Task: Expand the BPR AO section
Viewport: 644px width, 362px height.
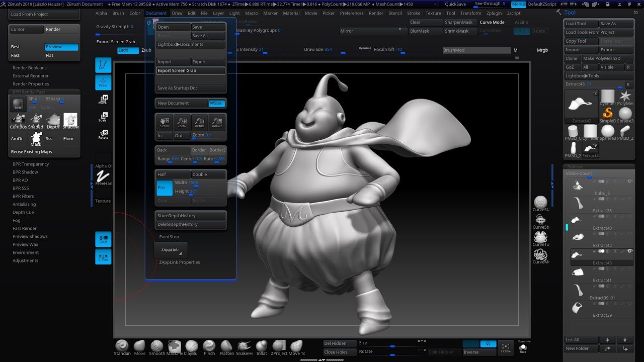Action: [x=20, y=180]
